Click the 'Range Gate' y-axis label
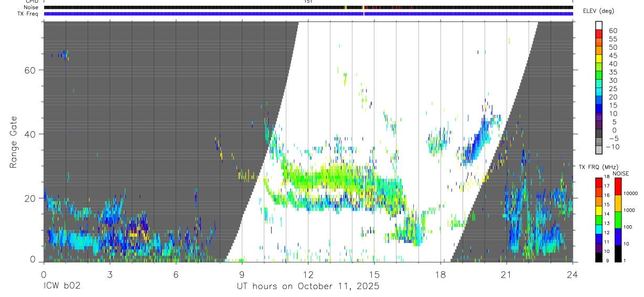This screenshot has height=297, width=644. [x=14, y=142]
